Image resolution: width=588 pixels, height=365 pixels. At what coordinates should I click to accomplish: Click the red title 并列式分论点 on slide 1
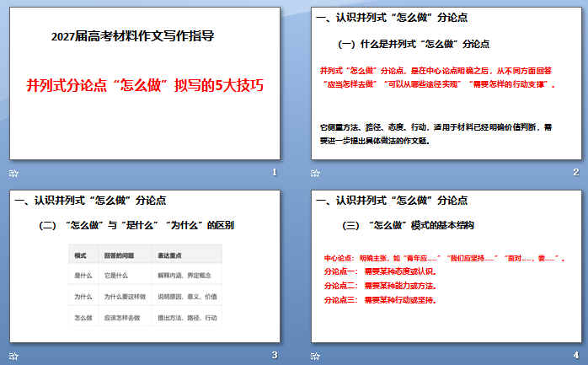tap(145, 85)
